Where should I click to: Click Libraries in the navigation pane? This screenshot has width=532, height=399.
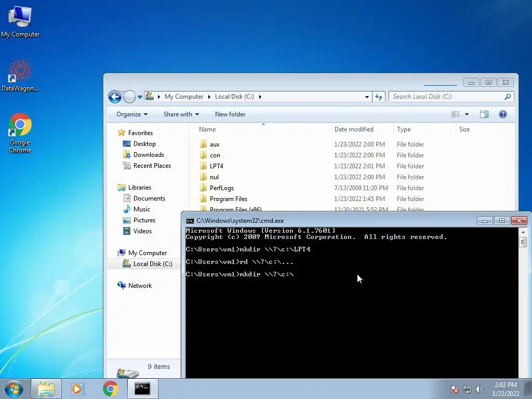[x=139, y=188]
